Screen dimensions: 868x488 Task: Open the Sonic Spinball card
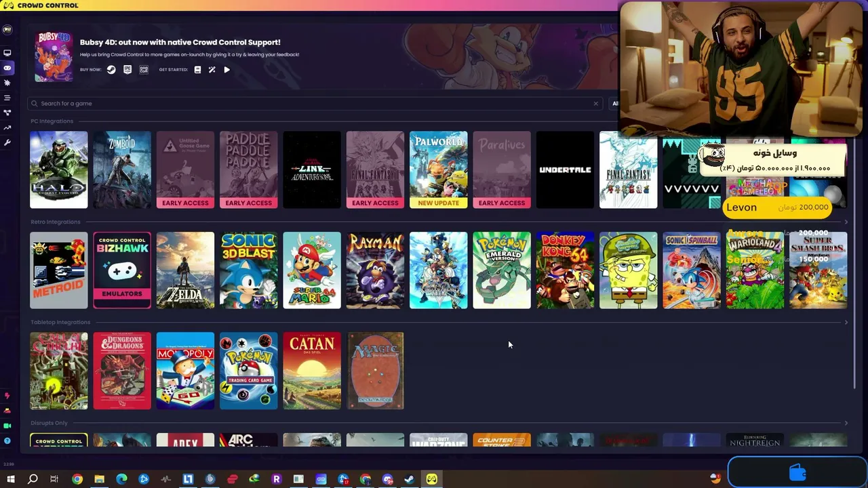coord(692,270)
